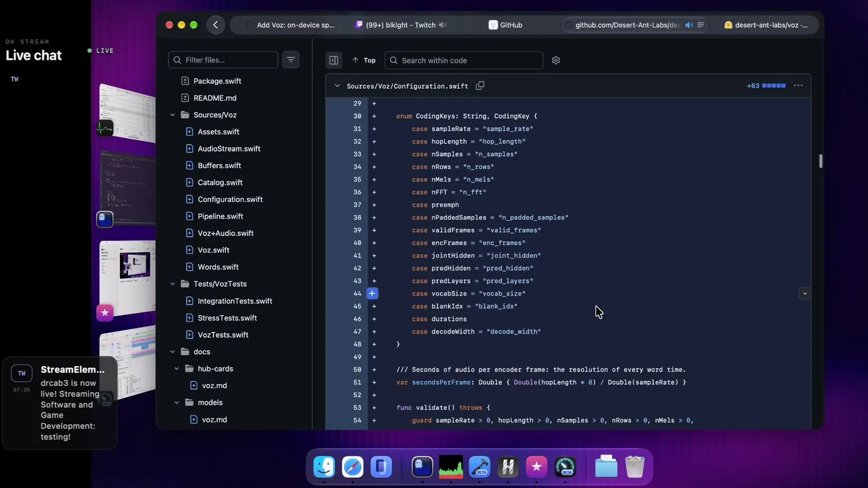Mute the active tab audio icon

click(x=689, y=25)
